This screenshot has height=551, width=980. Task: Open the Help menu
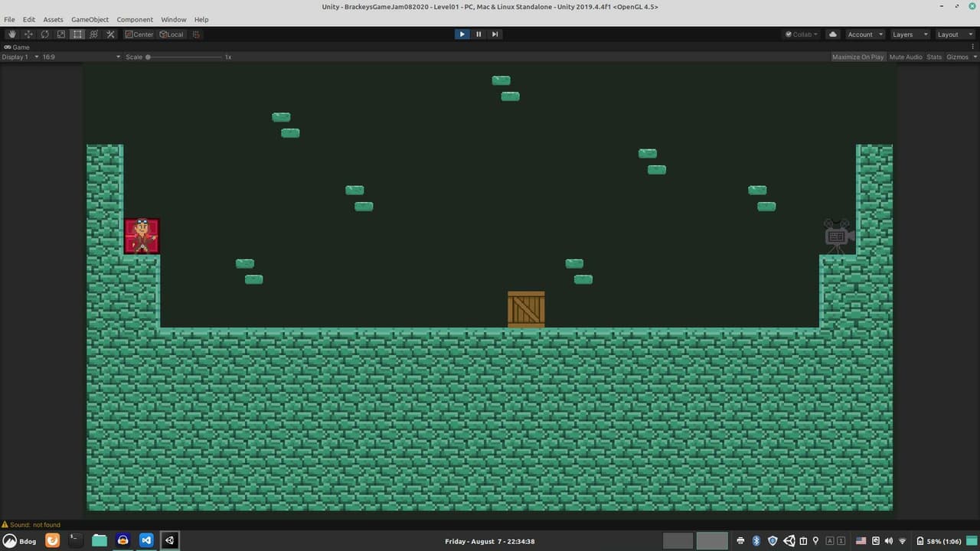coord(201,19)
